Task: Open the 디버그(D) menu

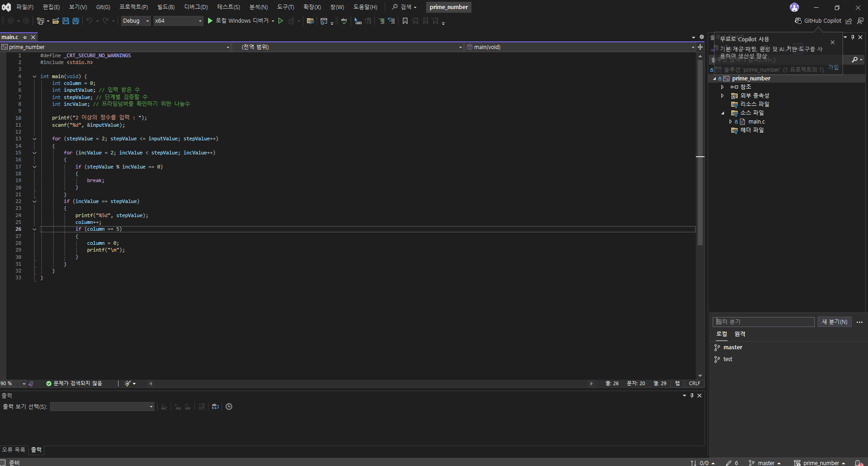Action: click(x=196, y=7)
